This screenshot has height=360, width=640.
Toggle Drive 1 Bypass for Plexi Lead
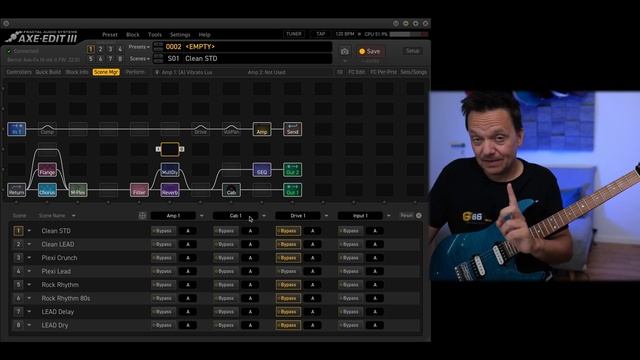point(288,271)
